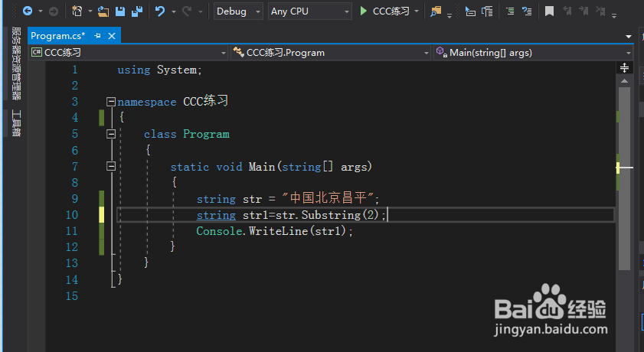Click the method icon beside Main(string[] args)
The image size is (644, 352).
pos(442,52)
